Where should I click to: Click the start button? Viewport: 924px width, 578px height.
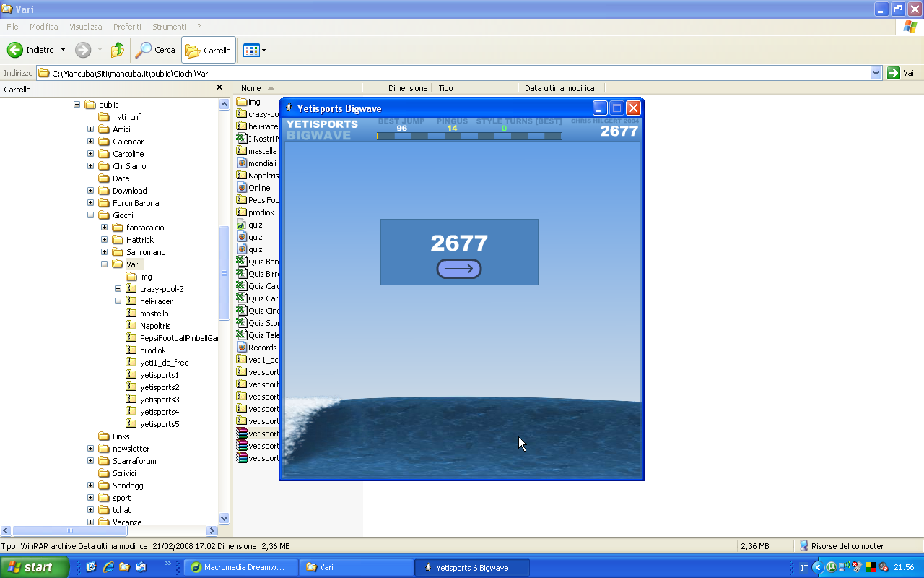coord(35,567)
